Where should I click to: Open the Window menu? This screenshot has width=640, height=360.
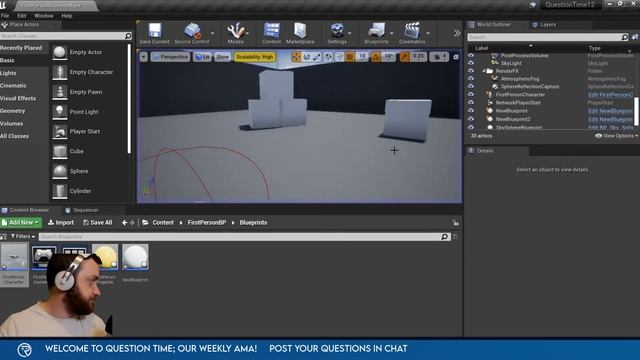[x=44, y=16]
